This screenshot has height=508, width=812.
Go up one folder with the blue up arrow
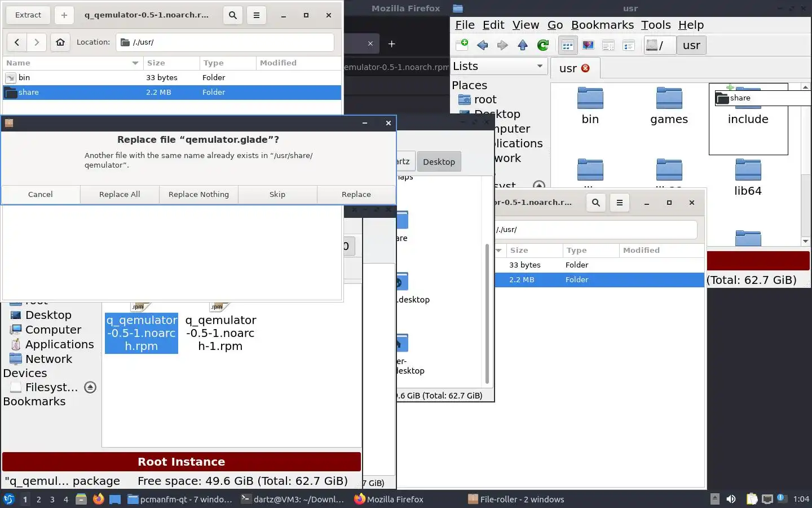coord(523,45)
